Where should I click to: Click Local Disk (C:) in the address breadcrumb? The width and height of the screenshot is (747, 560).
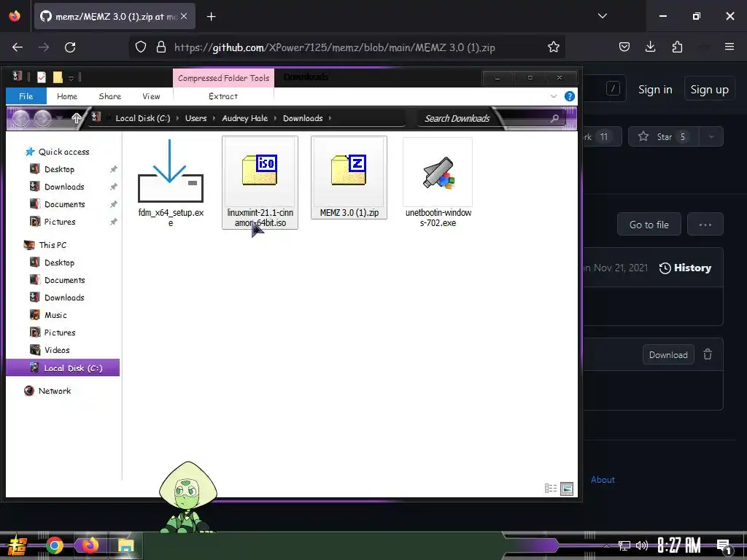coord(143,118)
